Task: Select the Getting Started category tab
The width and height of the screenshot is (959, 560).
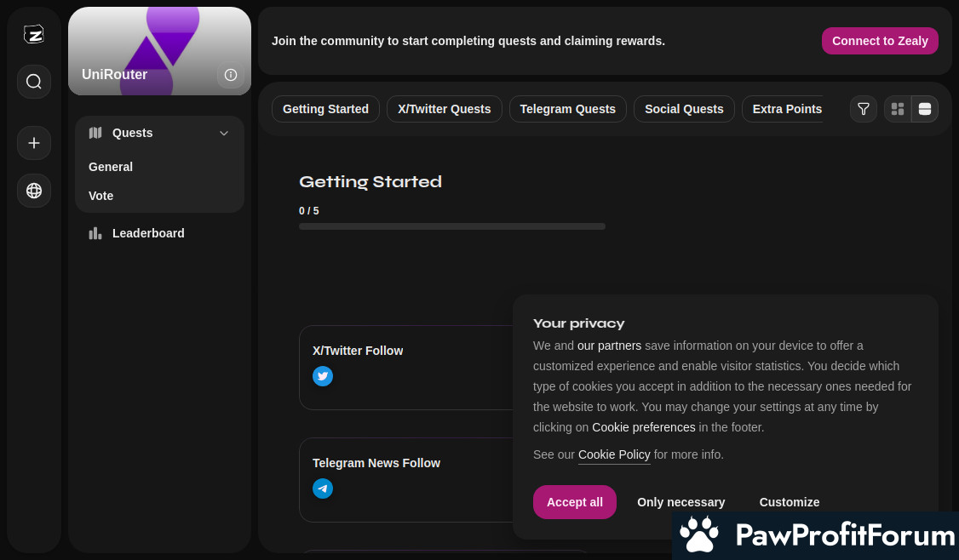Action: pos(325,109)
